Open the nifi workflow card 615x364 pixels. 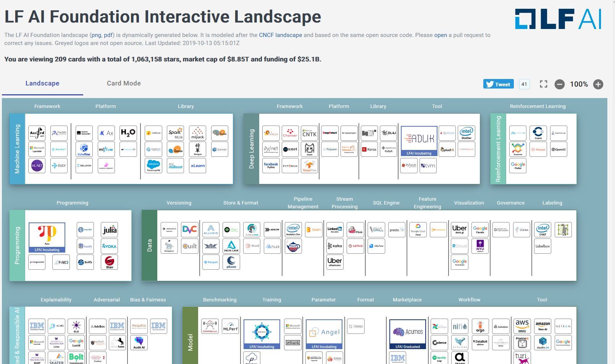(x=460, y=326)
